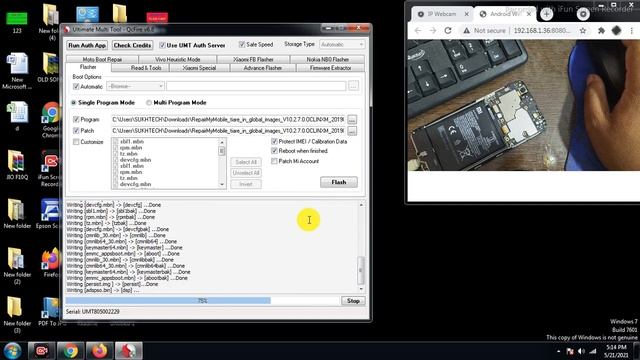The width and height of the screenshot is (640, 360).
Task: Open the Storage Type dropdown
Action: pos(342,44)
